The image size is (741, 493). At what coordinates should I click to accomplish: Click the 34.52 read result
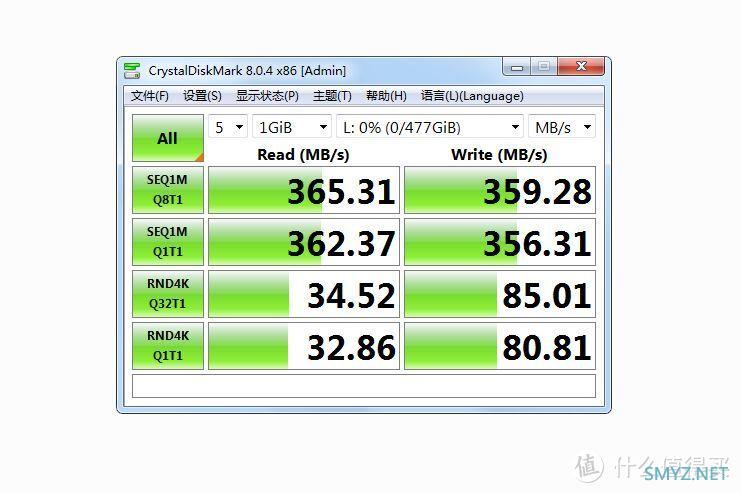pyautogui.click(x=304, y=294)
